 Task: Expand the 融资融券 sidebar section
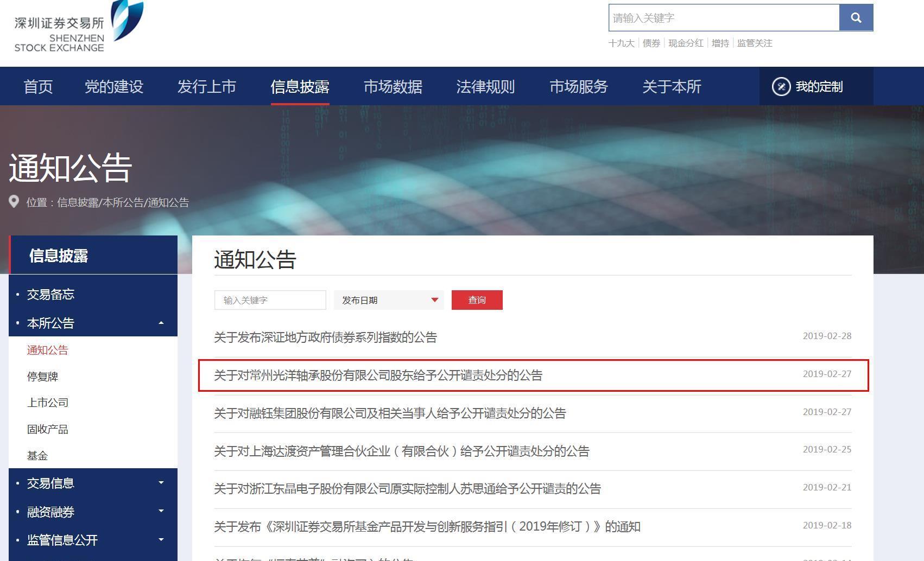click(x=93, y=512)
